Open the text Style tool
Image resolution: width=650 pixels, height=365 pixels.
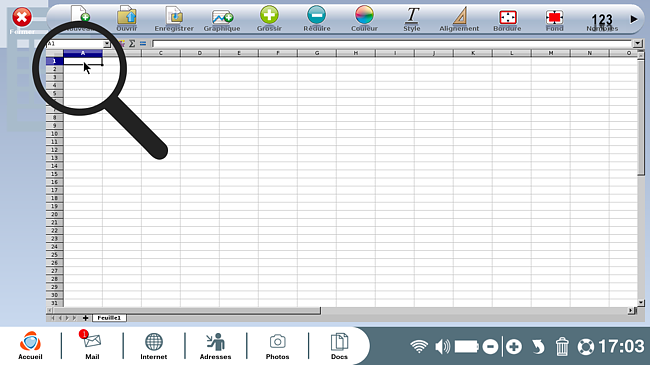click(412, 19)
